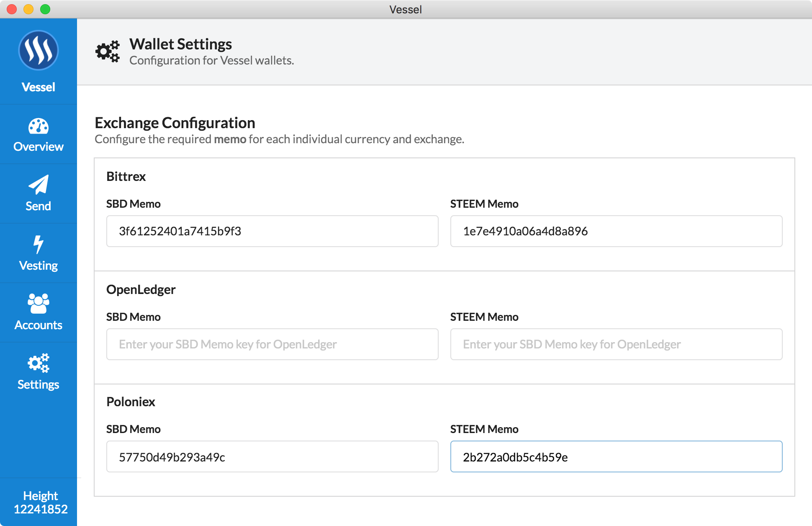This screenshot has width=812, height=526.
Task: Click the Vesting sidebar label
Action: (x=38, y=266)
